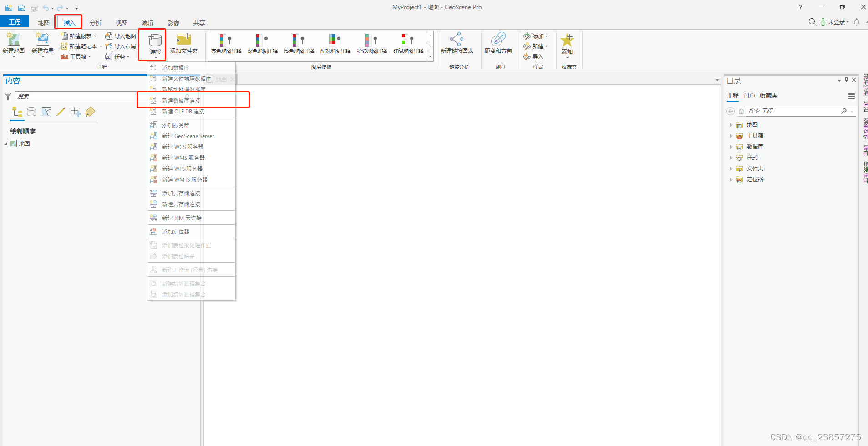Image resolution: width=868 pixels, height=446 pixels.
Task: Open the 分析 ribbon tab
Action: point(96,22)
